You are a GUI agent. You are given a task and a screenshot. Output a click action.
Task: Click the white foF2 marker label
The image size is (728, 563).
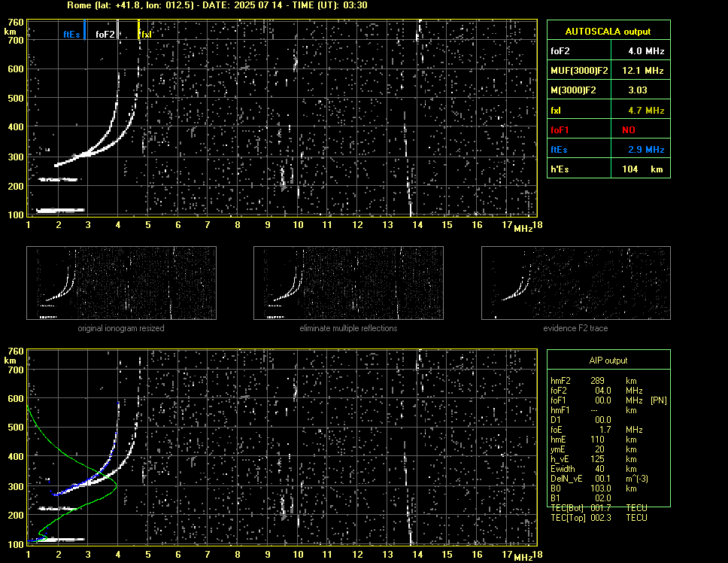tap(105, 35)
